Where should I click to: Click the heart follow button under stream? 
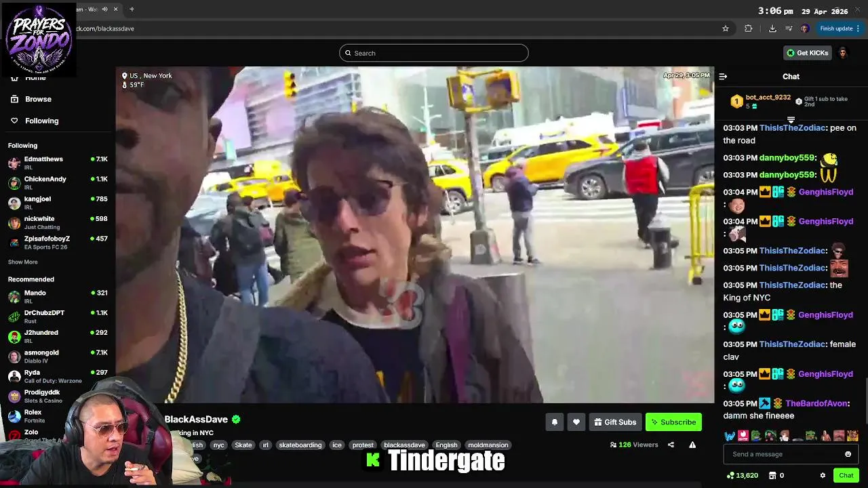[x=576, y=422]
